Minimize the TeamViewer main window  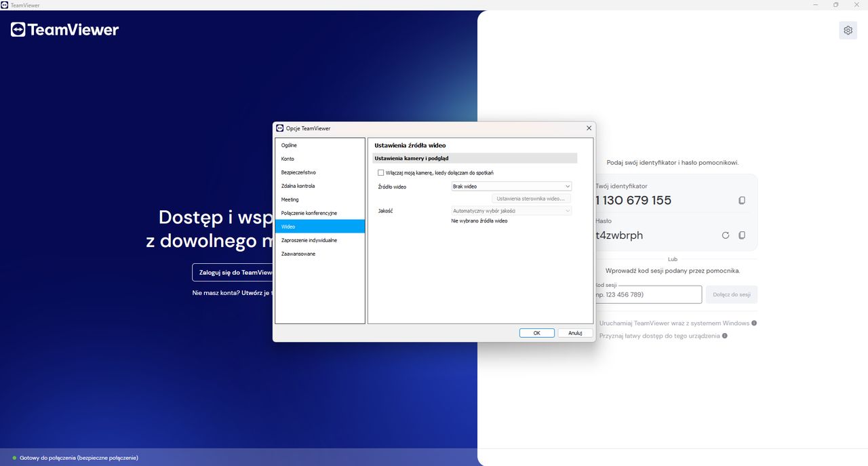(x=816, y=5)
